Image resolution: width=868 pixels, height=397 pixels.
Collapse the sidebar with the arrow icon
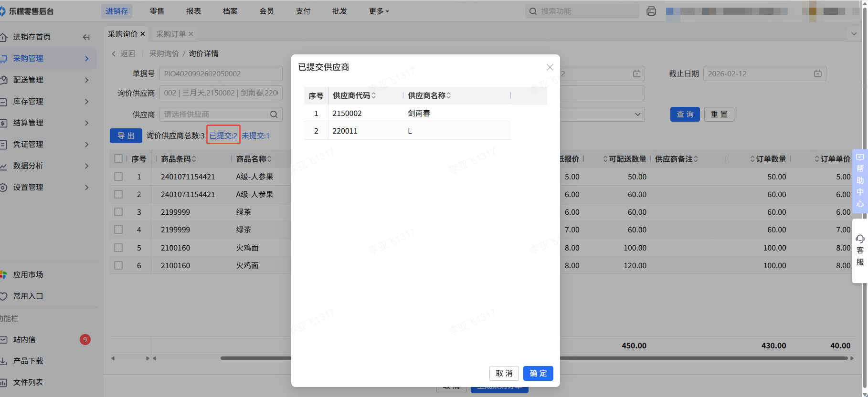tap(86, 37)
